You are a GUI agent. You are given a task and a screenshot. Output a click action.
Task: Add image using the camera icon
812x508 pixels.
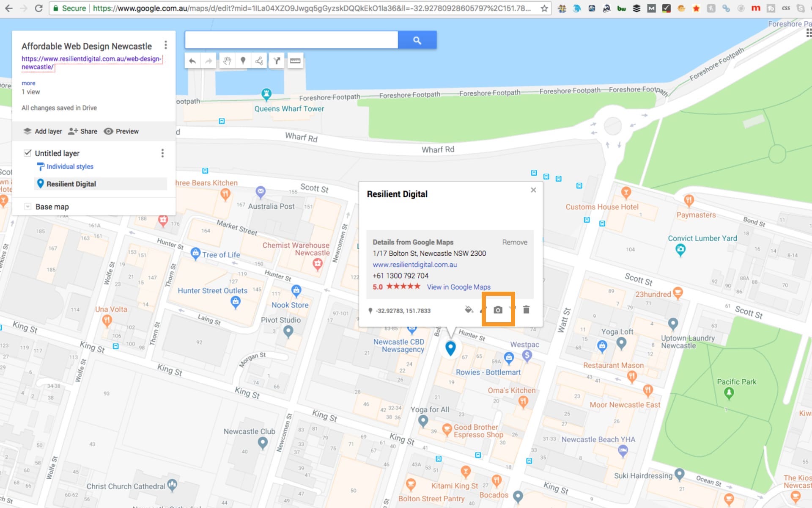coord(498,310)
